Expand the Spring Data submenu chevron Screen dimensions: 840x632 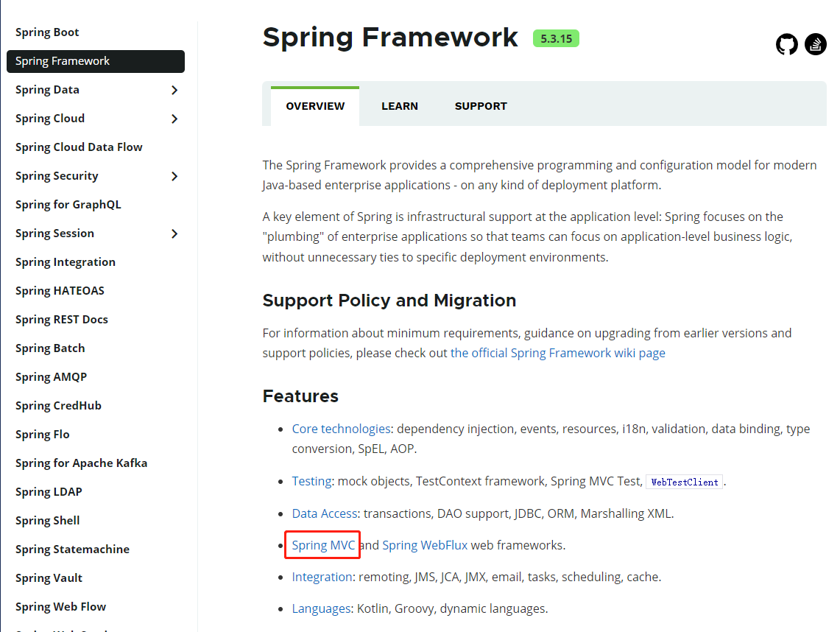(174, 90)
